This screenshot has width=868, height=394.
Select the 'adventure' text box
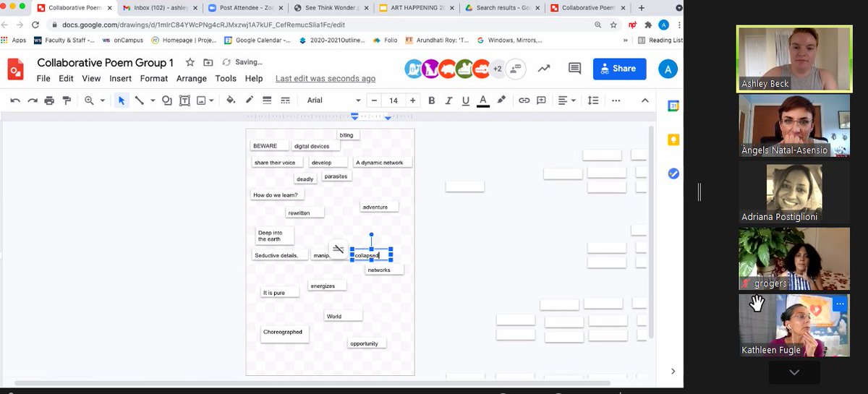click(379, 207)
